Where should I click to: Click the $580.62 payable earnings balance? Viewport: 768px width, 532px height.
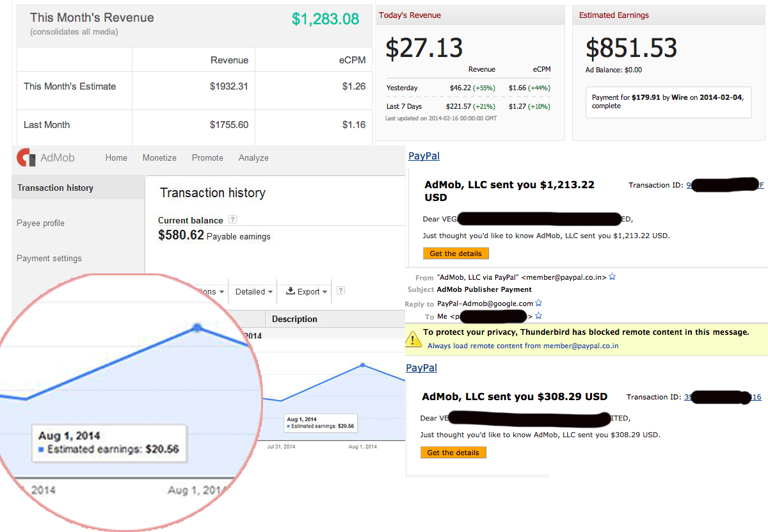(181, 236)
